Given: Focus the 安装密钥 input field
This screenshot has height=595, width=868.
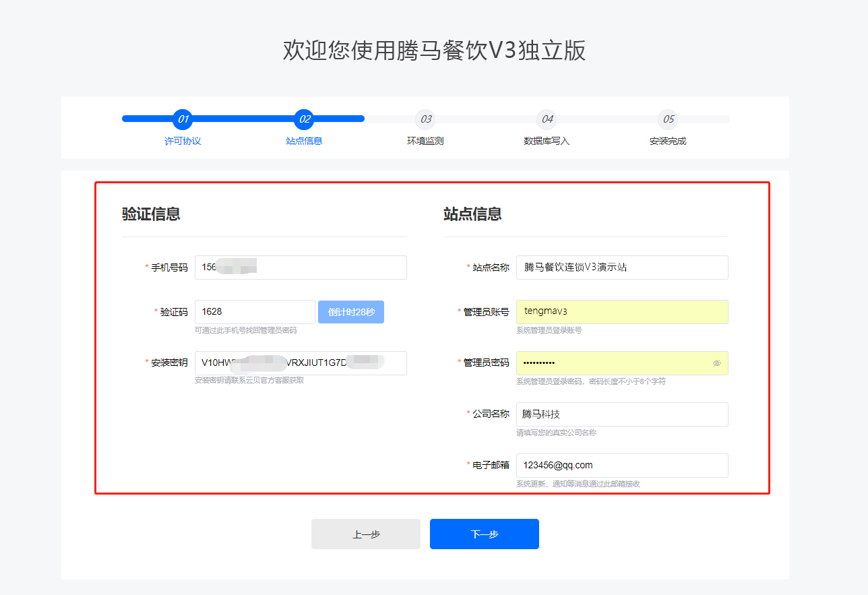Looking at the screenshot, I should pos(301,363).
